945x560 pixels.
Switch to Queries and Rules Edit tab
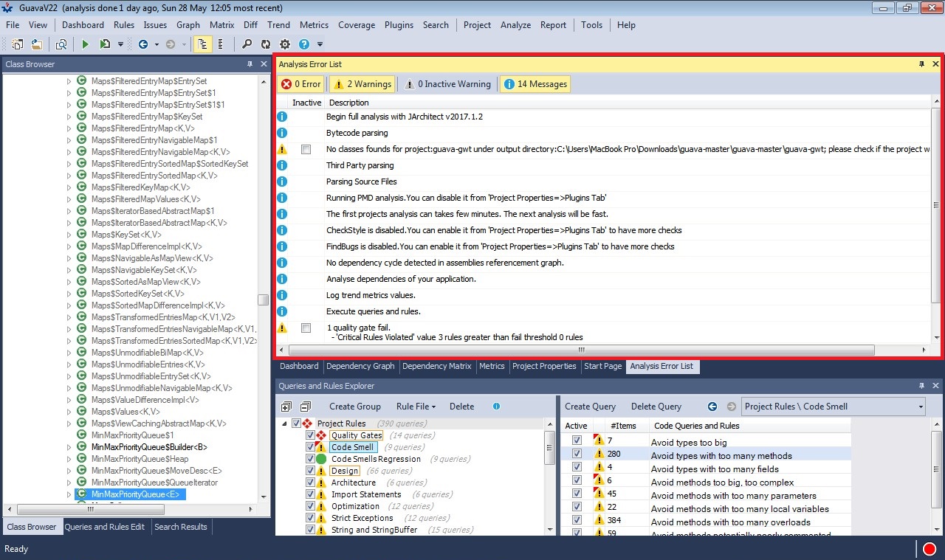(105, 527)
